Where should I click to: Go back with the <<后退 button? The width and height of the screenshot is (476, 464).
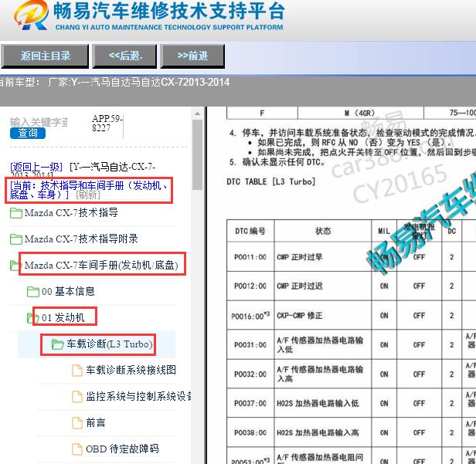tap(124, 56)
